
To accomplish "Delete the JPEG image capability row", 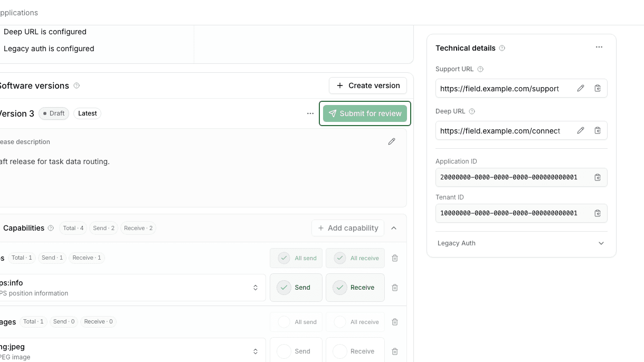I will point(395,351).
